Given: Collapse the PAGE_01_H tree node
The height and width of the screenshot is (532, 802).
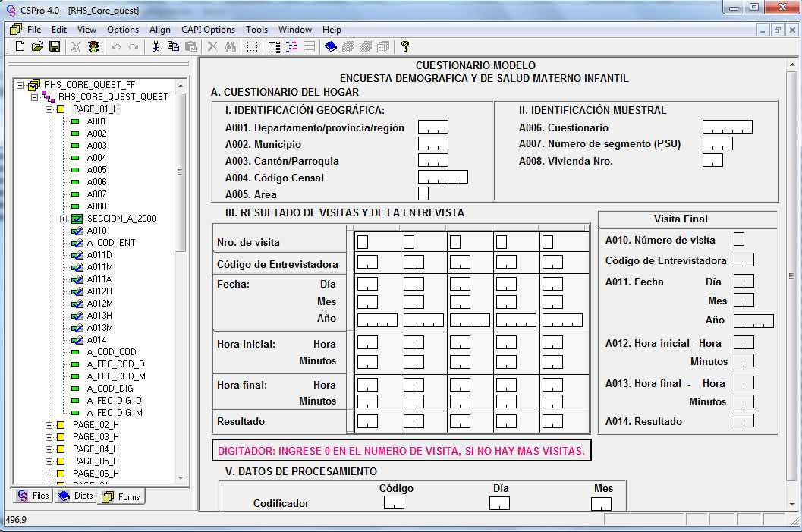Looking at the screenshot, I should 49,109.
